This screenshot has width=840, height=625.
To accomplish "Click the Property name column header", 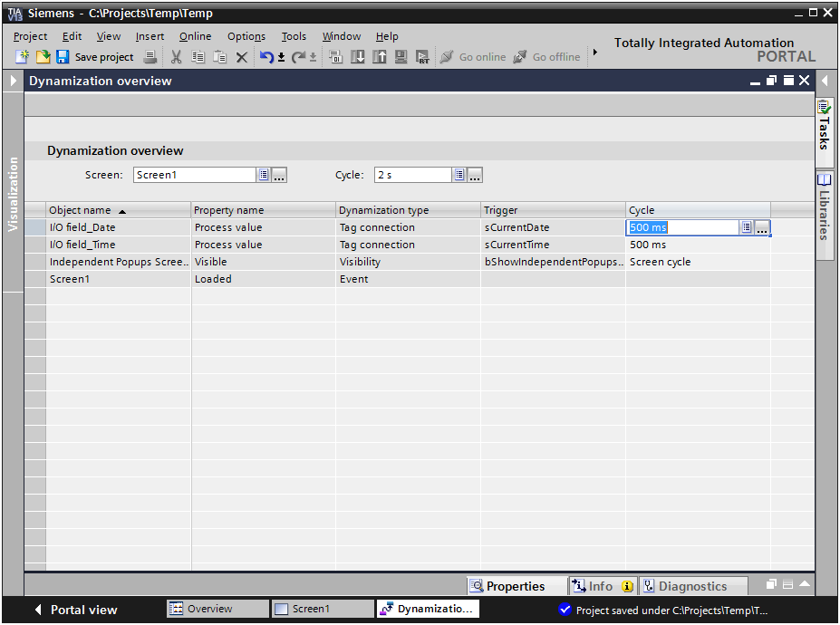I will click(264, 210).
